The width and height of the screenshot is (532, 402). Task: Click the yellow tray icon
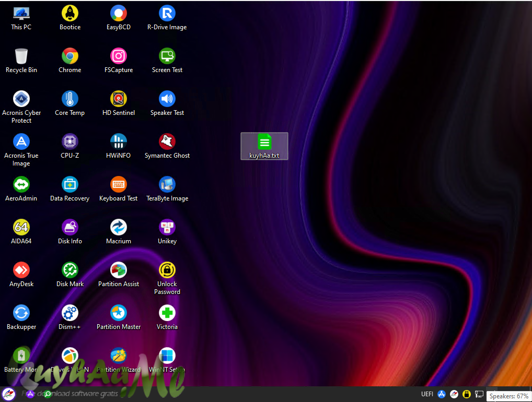point(467,394)
